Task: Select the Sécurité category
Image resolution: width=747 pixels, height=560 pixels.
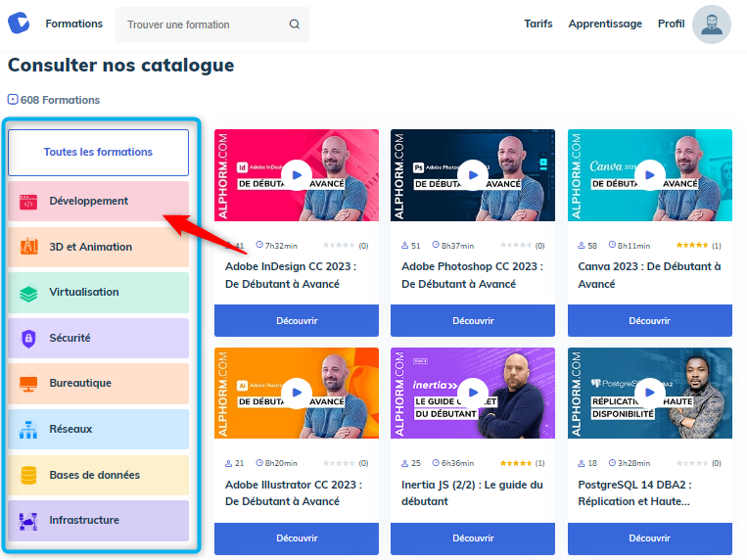Action: pos(98,339)
